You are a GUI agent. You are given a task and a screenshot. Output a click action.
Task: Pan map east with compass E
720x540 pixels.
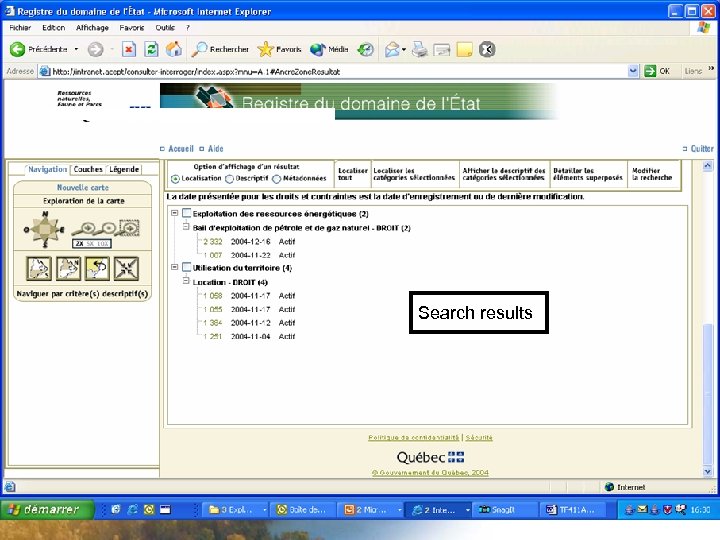62,230
